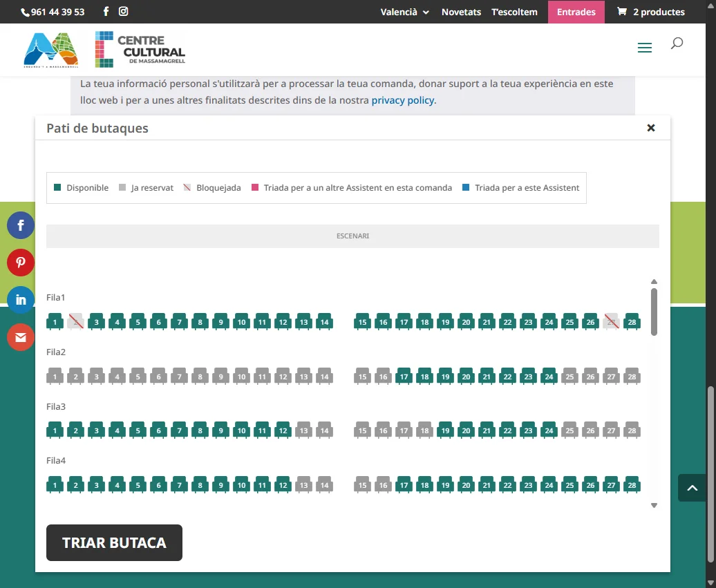Viewport: 716px width, 588px height.
Task: Close the Pati de butaques dialog
Action: coord(650,128)
